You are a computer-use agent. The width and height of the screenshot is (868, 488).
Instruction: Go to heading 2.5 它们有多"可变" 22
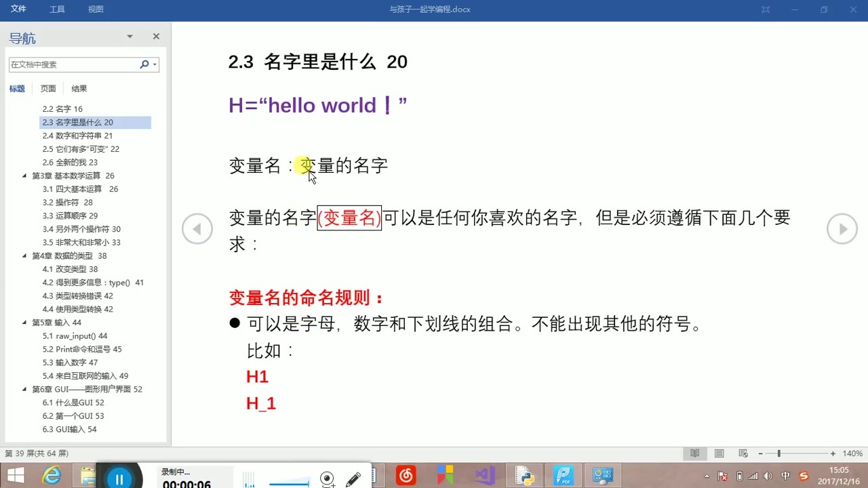81,149
